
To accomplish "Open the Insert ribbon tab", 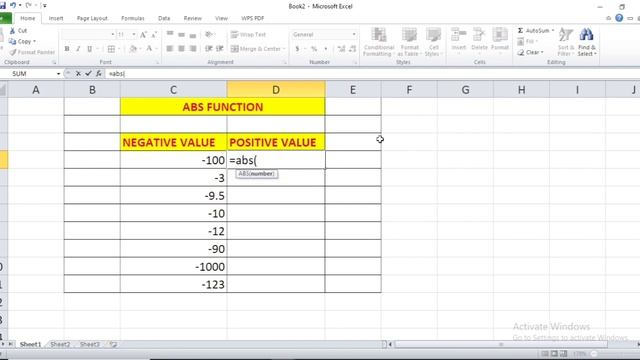I will [x=56, y=18].
